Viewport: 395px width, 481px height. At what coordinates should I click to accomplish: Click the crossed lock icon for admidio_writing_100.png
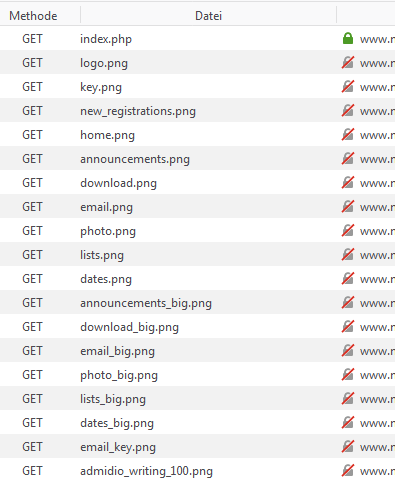point(348,470)
